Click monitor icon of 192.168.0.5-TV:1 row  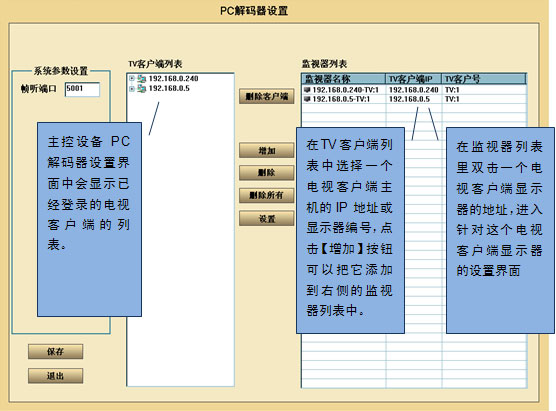pyautogui.click(x=307, y=99)
